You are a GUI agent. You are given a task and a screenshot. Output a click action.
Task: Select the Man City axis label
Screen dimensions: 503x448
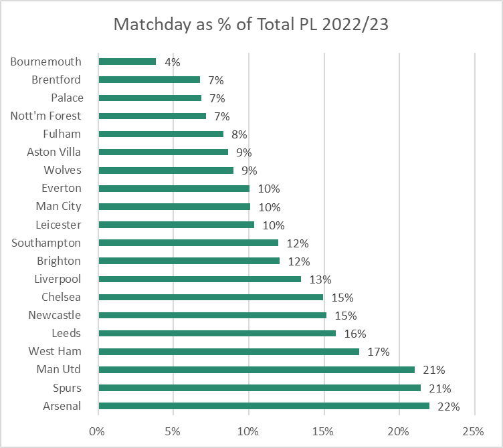click(x=58, y=207)
